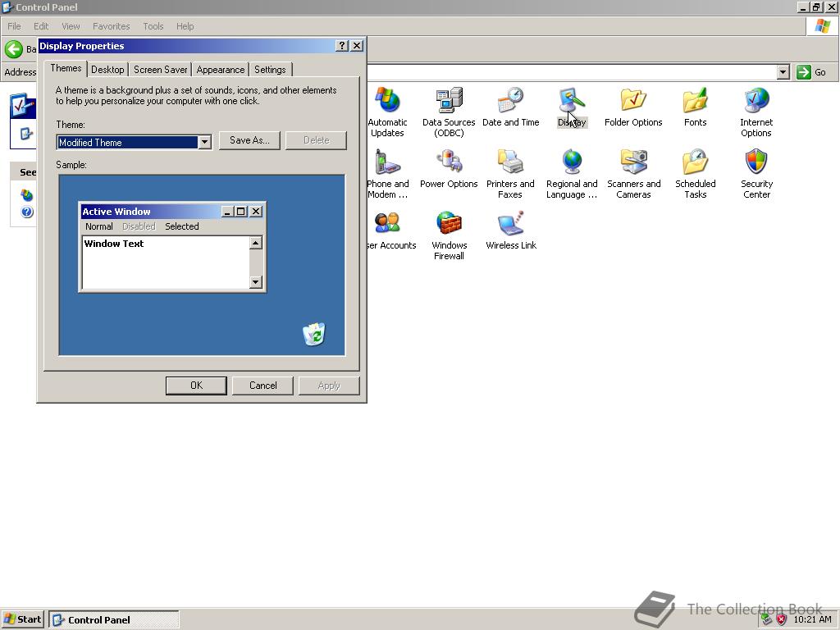Click Cancel in Display Properties
This screenshot has width=840, height=630.
pyautogui.click(x=262, y=386)
